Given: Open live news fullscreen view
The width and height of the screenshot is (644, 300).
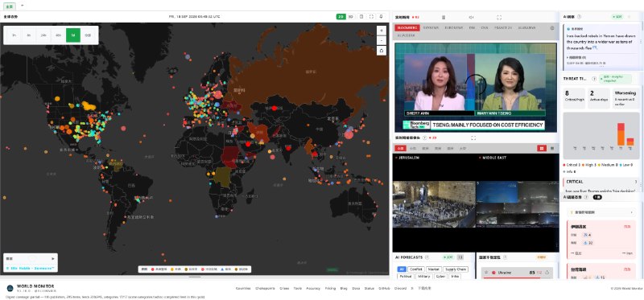Looking at the screenshot, I should (x=499, y=17).
